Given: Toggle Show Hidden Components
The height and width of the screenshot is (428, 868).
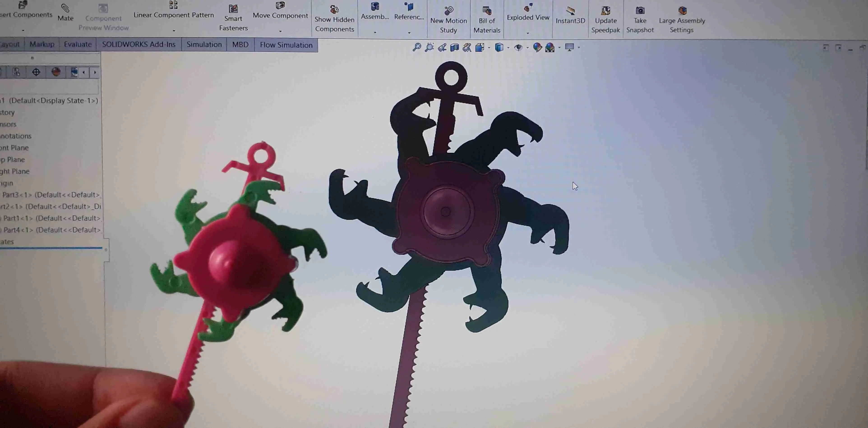Looking at the screenshot, I should coord(335,18).
